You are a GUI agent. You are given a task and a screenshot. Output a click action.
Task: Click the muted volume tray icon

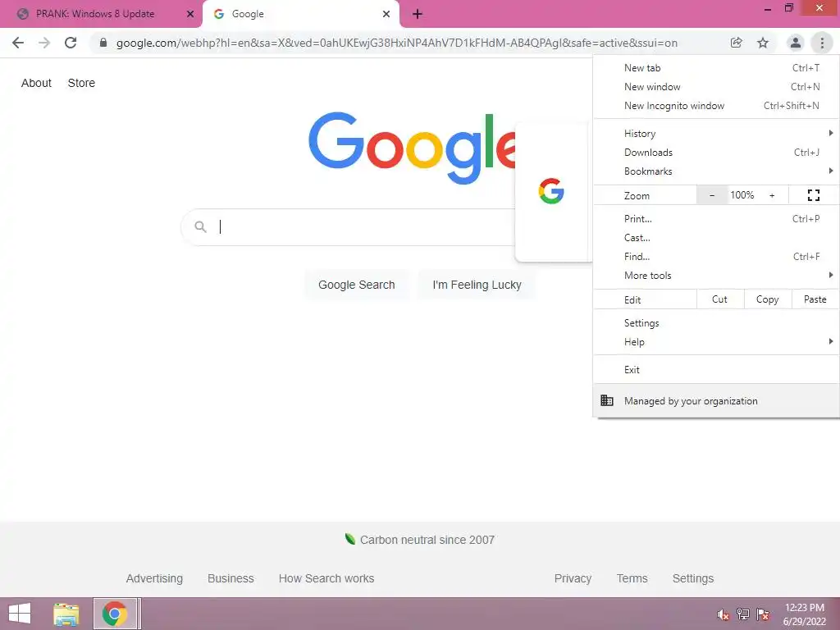click(724, 614)
